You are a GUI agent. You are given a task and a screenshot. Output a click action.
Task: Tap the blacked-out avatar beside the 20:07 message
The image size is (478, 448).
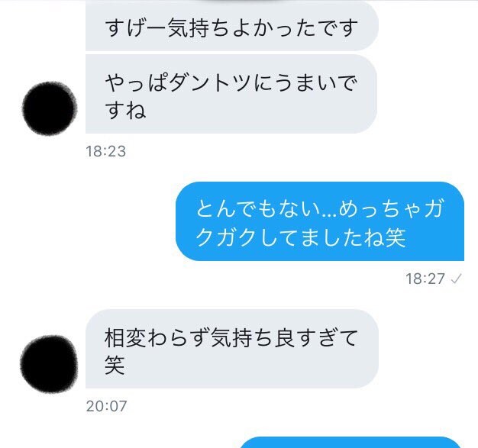[49, 363]
